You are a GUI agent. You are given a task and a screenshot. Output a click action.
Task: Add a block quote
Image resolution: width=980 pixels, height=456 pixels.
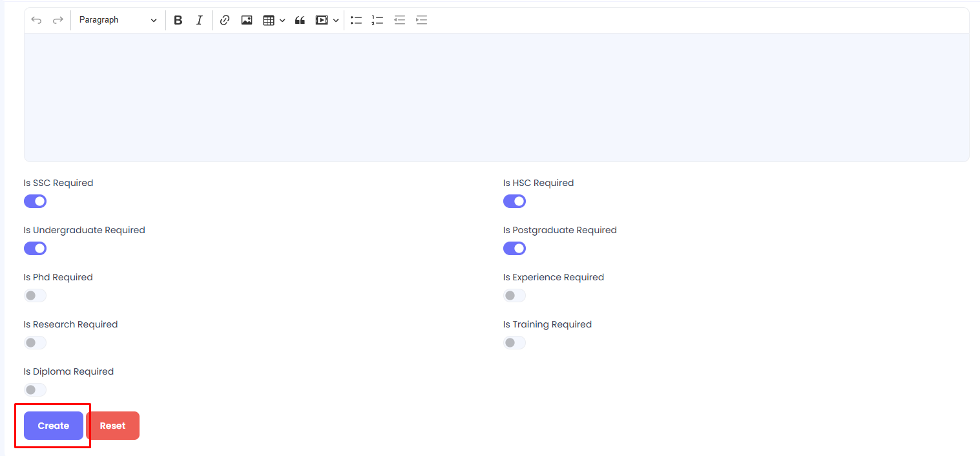point(300,20)
